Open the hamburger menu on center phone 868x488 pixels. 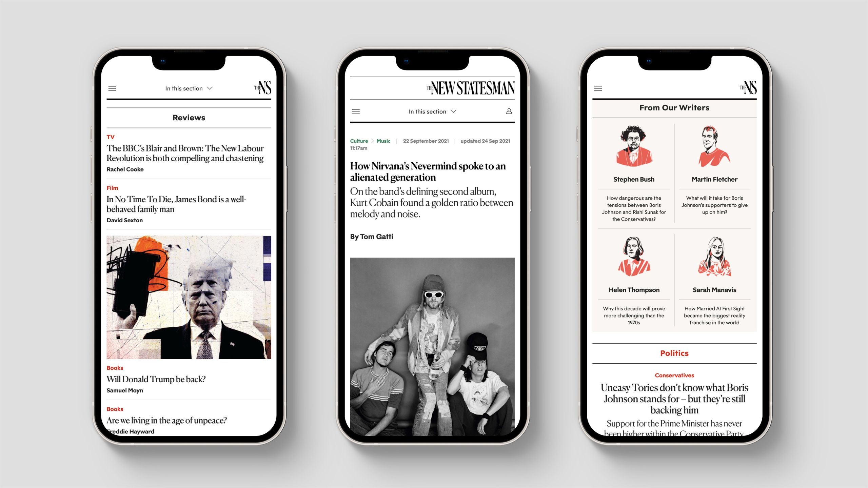pyautogui.click(x=356, y=111)
